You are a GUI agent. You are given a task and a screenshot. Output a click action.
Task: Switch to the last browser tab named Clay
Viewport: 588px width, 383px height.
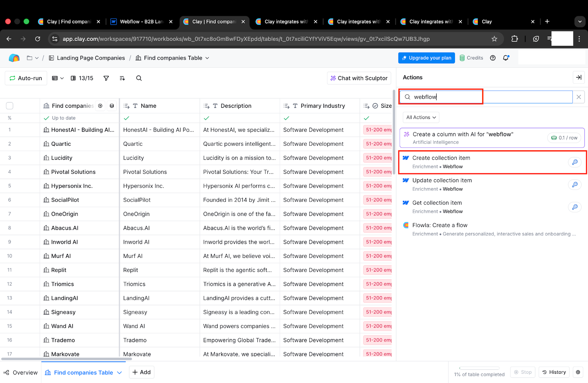click(x=504, y=21)
